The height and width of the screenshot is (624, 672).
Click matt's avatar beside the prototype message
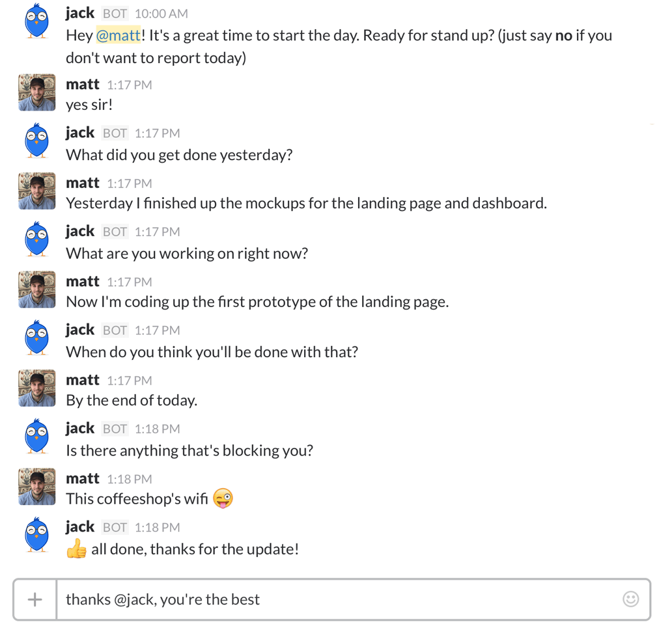pyautogui.click(x=37, y=290)
